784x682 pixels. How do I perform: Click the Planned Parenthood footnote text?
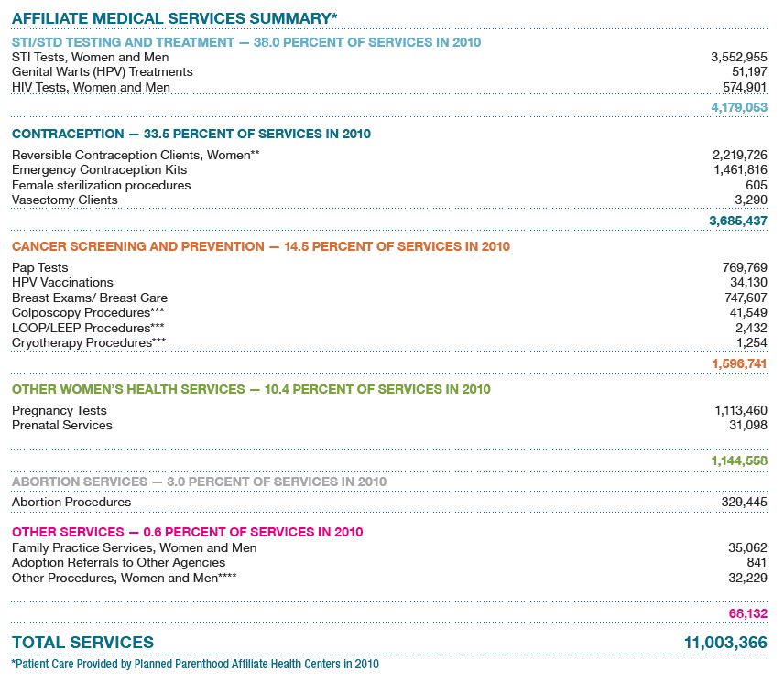(x=194, y=664)
